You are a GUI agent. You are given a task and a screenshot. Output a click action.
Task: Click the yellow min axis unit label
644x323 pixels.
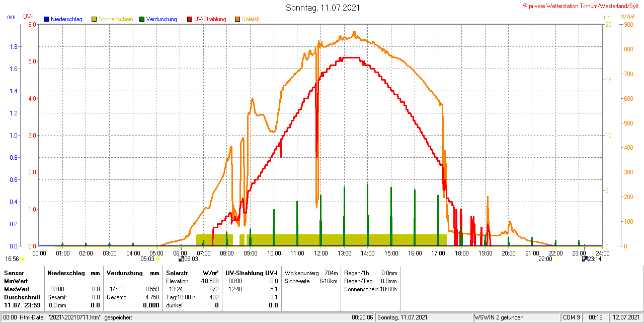pos(607,17)
